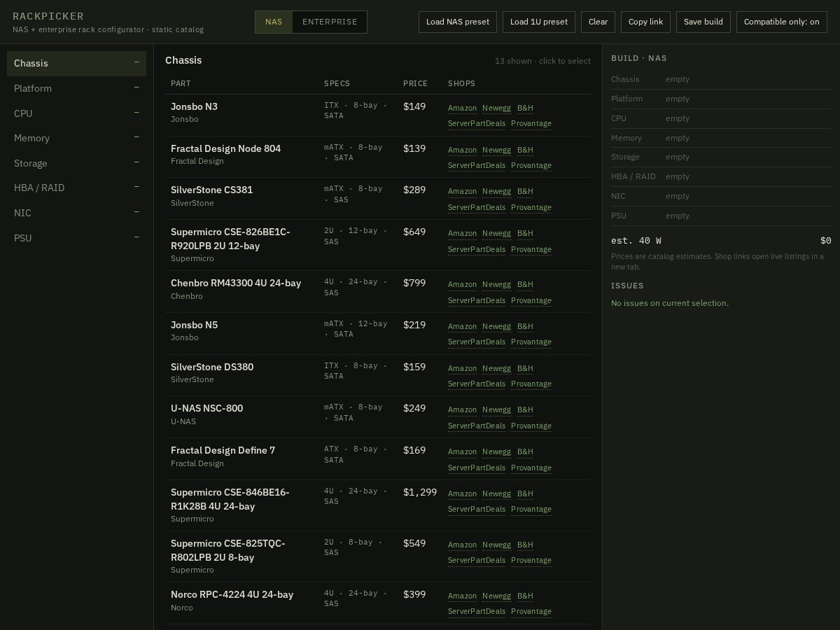Open PSU category in sidebar

76,238
